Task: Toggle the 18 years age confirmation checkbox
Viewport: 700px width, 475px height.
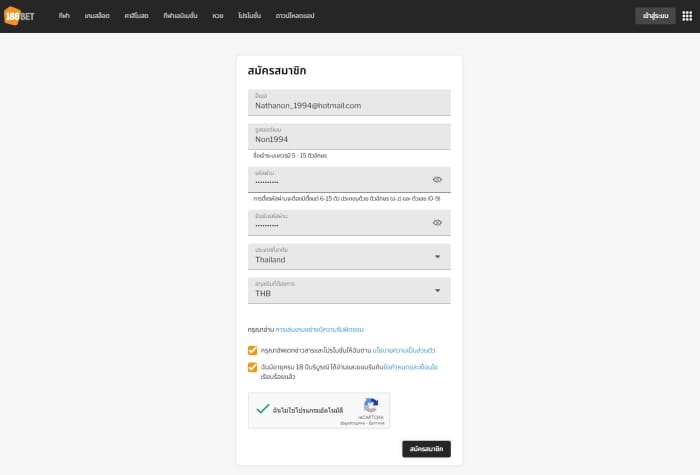Action: tap(252, 367)
